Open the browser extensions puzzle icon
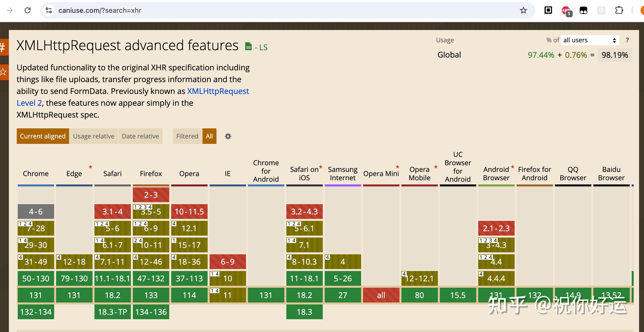This screenshot has width=644, height=332. (619, 10)
